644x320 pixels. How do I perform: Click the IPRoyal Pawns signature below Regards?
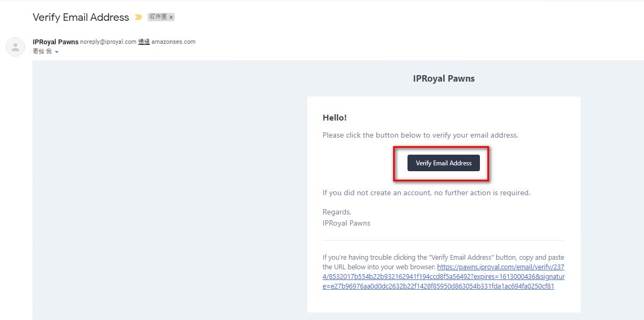pos(346,223)
